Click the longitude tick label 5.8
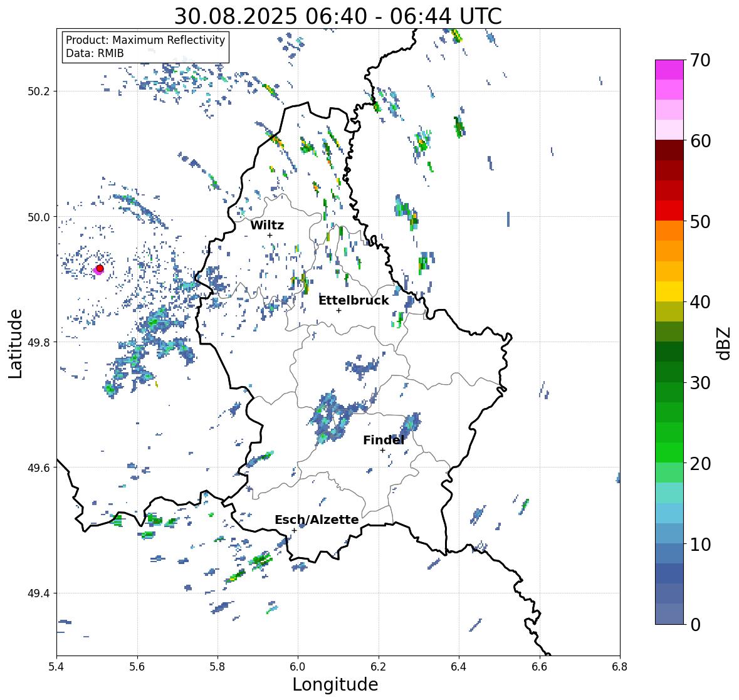Viewport: 739px width, 700px height. coord(218,667)
